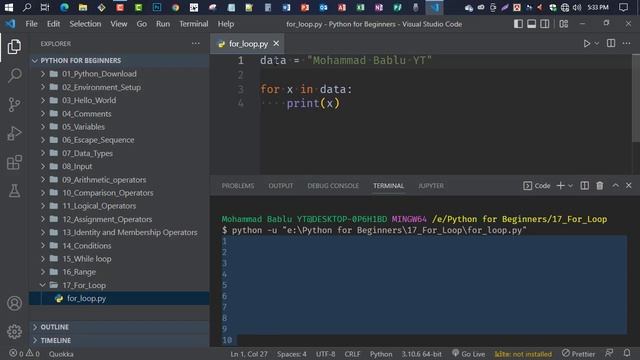640x360 pixels.
Task: Open the File menu
Action: tap(31, 24)
